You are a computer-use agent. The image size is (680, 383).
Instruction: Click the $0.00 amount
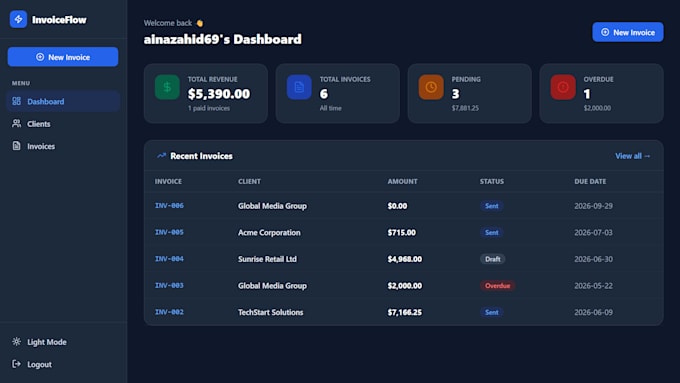click(x=397, y=206)
